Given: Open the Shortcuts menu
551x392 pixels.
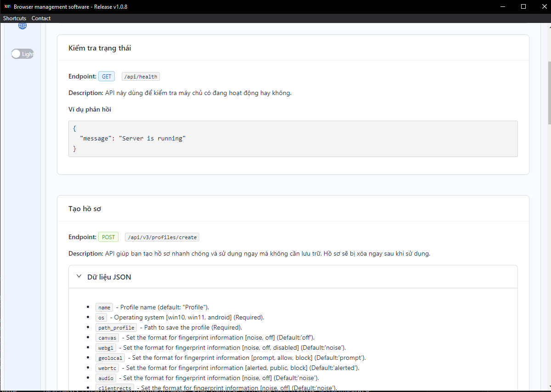Looking at the screenshot, I should point(15,18).
